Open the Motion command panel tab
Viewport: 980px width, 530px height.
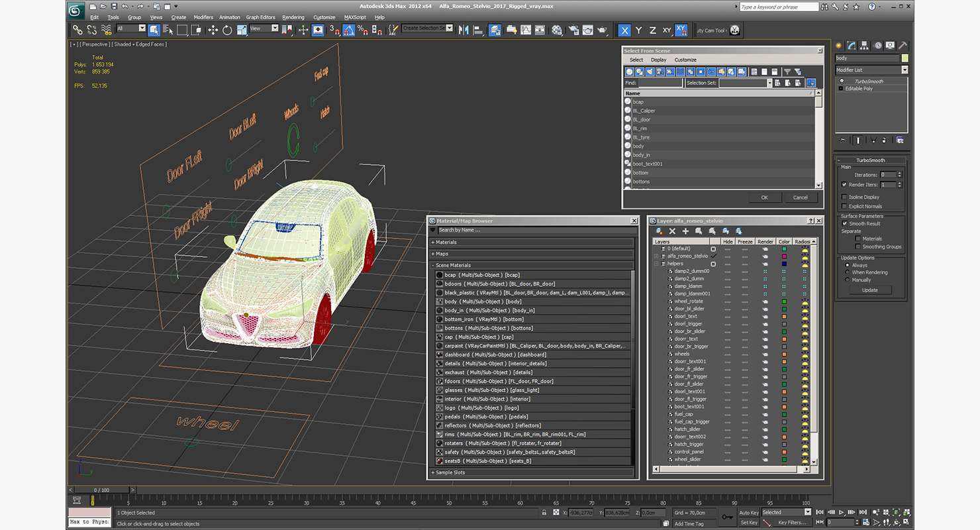pos(878,45)
